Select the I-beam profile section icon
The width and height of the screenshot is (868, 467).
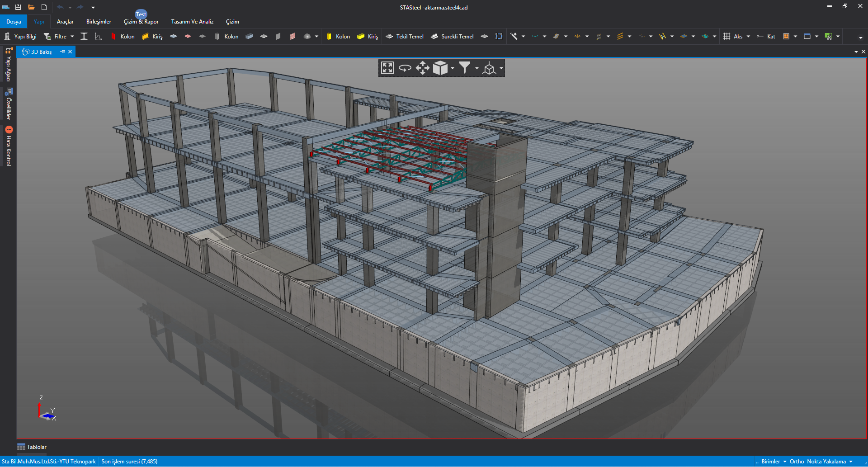tap(84, 37)
